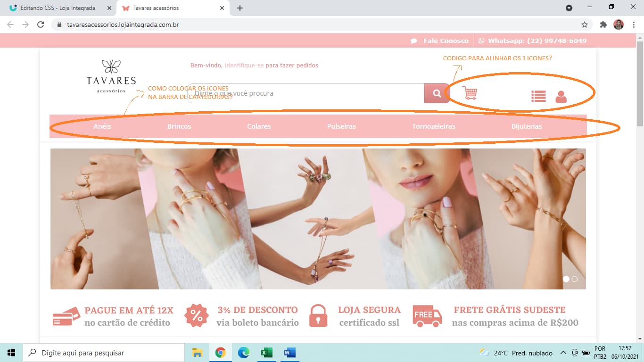
Task: Click the 3% DE DESCONTO text
Action: 257,310
